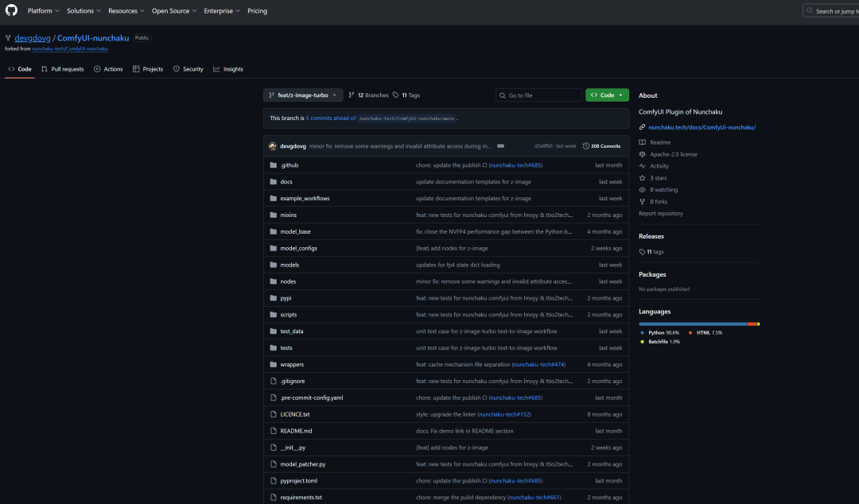The width and height of the screenshot is (859, 504).
Task: Click the .gitignore file icon
Action: [x=274, y=381]
